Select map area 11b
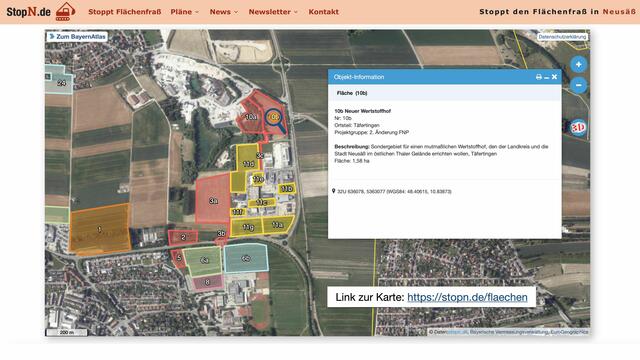640x360 pixels. (287, 189)
